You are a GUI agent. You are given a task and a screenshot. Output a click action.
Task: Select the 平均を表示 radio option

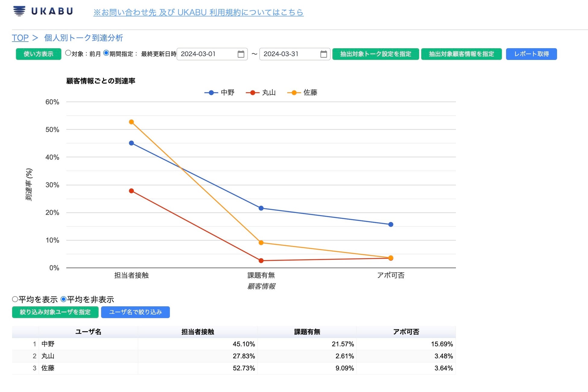coord(15,299)
